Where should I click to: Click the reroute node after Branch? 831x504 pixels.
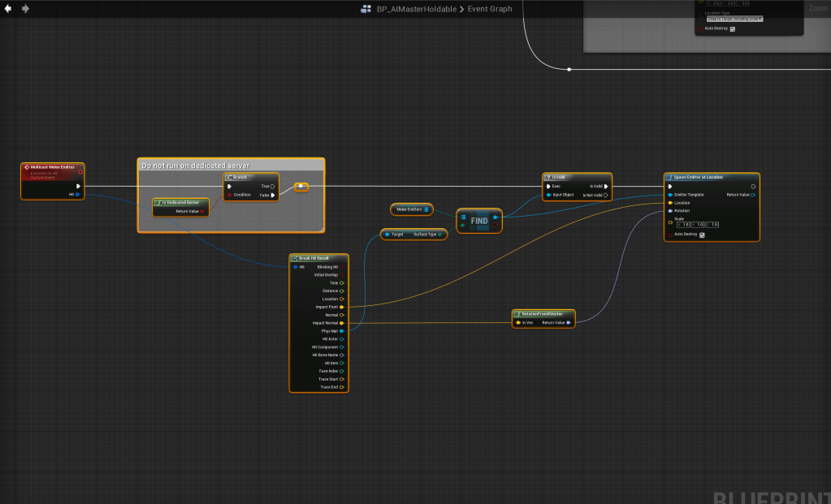[x=301, y=187]
